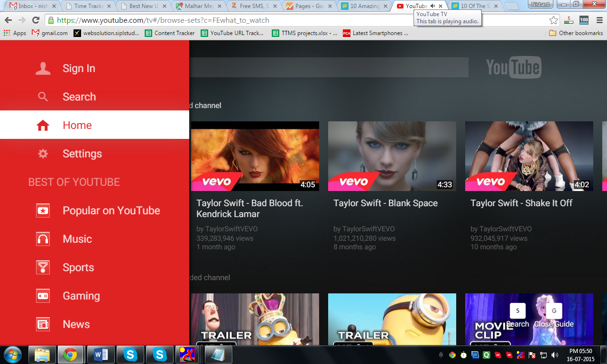Switch to the Inbox Gmail tab
Image resolution: width=607 pixels, height=364 pixels.
[x=32, y=6]
